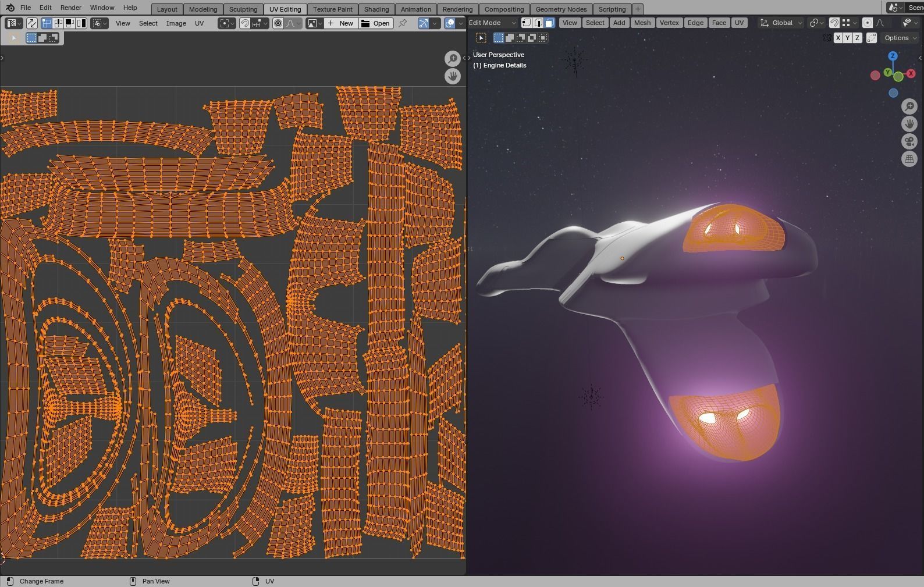Toggle gizmo display in UV editor
The height and width of the screenshot is (587, 924).
[x=423, y=23]
